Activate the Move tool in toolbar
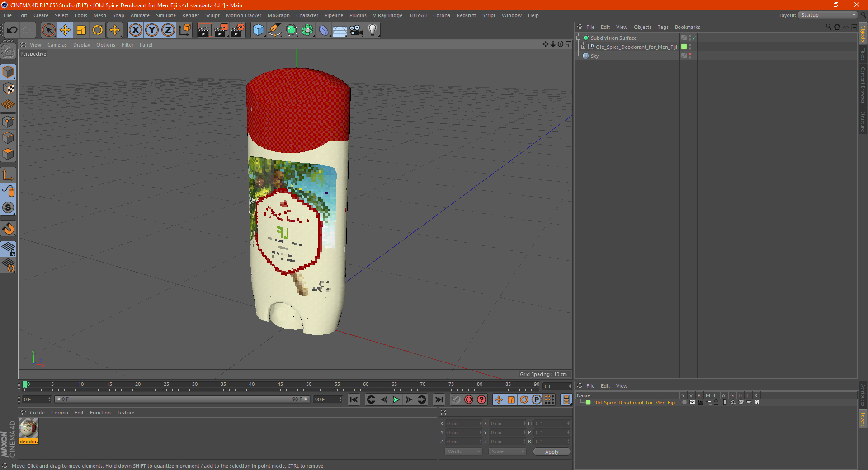The height and width of the screenshot is (470, 868). [65, 30]
